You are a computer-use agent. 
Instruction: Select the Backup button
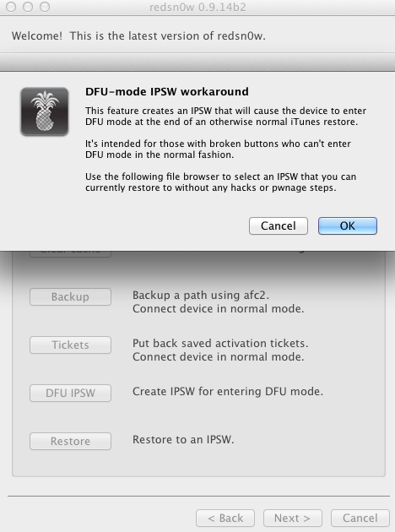[70, 297]
